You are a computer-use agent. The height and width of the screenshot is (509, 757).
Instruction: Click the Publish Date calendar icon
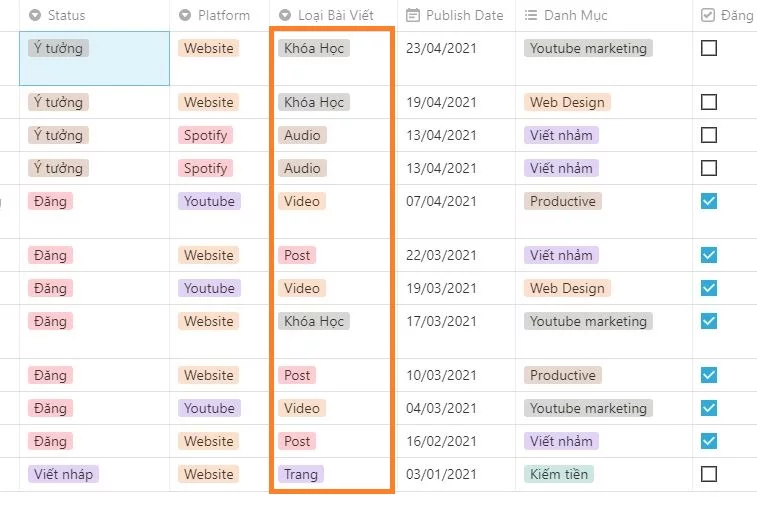(413, 15)
